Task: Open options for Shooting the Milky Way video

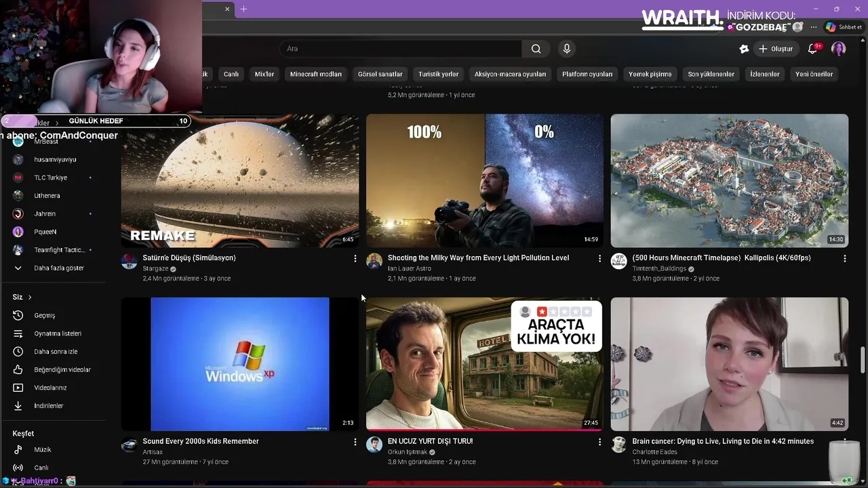Action: pyautogui.click(x=599, y=258)
